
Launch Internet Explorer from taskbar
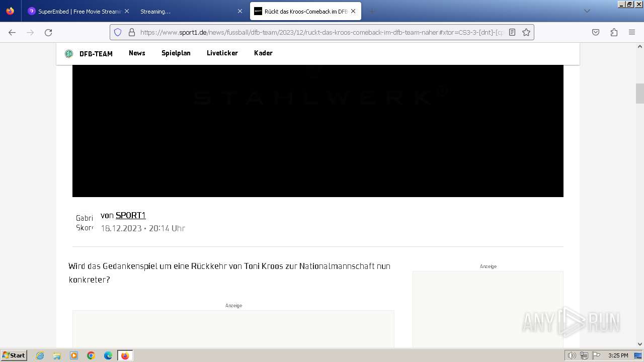[x=40, y=355]
